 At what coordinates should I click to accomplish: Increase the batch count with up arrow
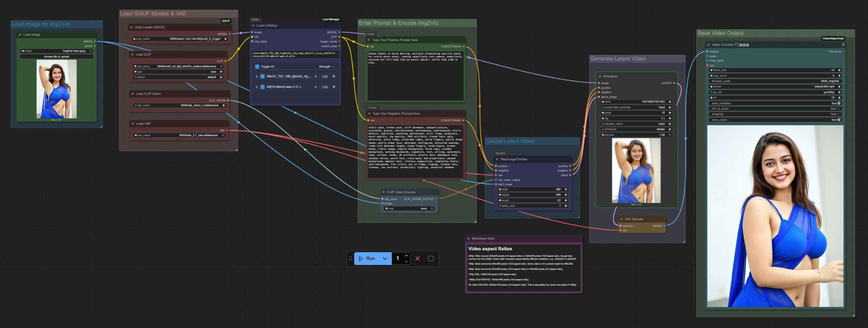click(x=406, y=256)
